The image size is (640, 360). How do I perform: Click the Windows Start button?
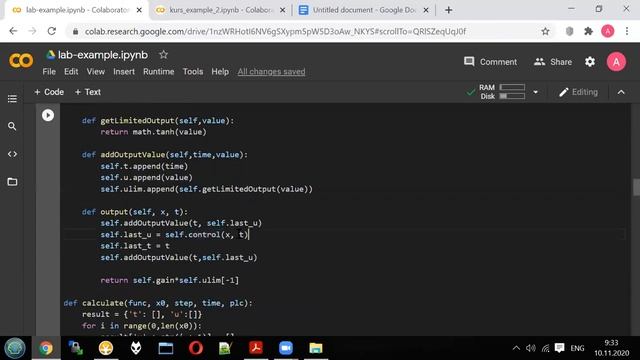click(x=15, y=348)
